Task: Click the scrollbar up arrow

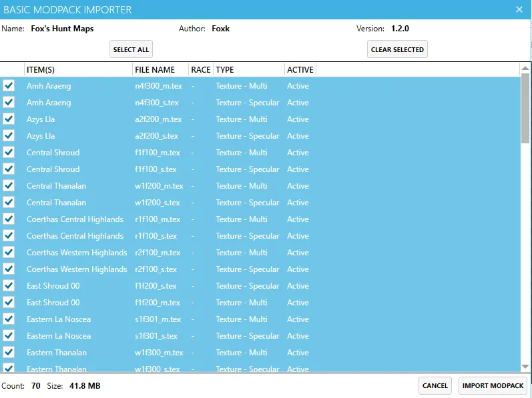Action: 525,69
